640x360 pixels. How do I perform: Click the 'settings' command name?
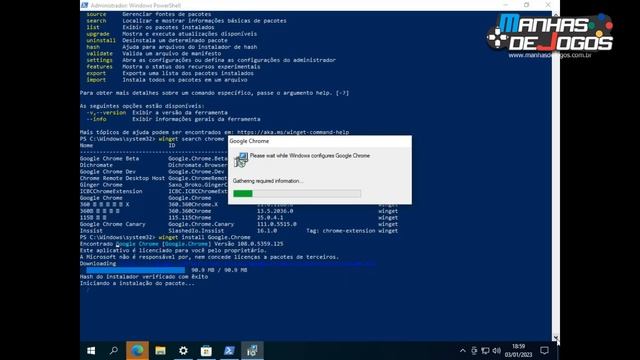tap(99, 60)
